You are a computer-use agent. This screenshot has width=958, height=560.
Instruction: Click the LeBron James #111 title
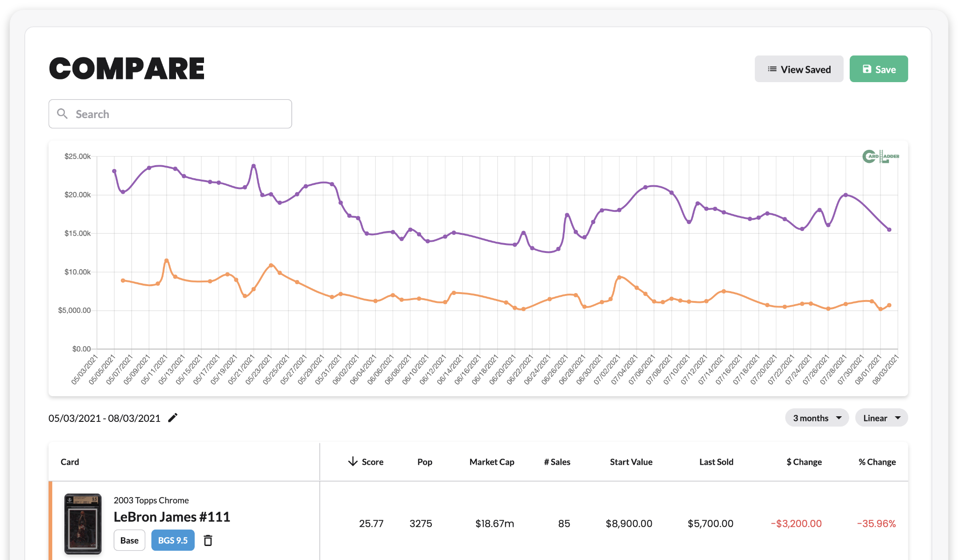click(172, 517)
